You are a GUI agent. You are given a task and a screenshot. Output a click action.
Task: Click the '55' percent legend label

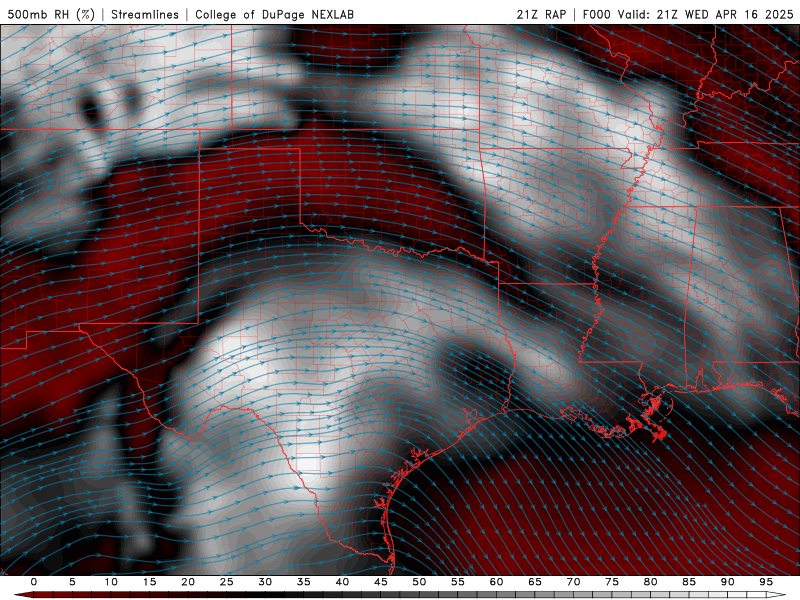pos(458,582)
